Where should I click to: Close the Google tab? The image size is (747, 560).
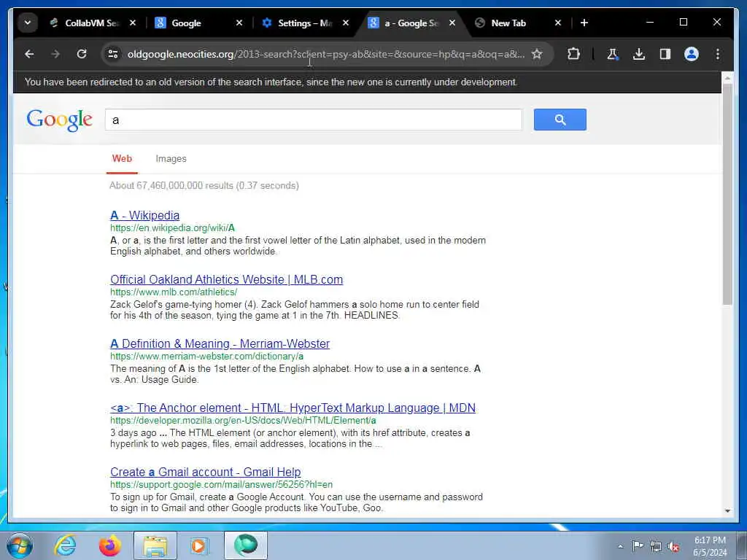coord(239,23)
